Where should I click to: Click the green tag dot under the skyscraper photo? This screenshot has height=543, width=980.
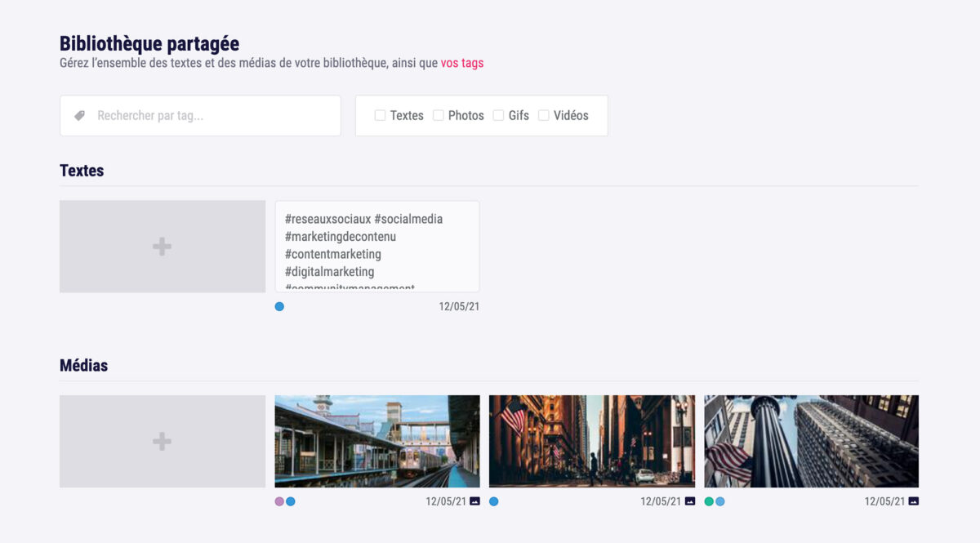(x=710, y=501)
